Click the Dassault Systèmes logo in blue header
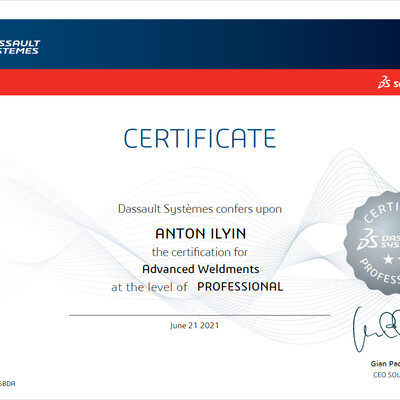 tap(20, 47)
